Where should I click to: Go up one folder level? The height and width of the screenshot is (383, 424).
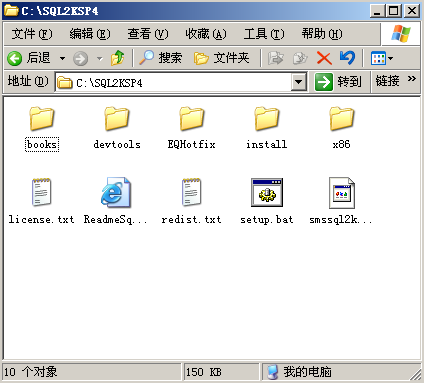tap(117, 58)
